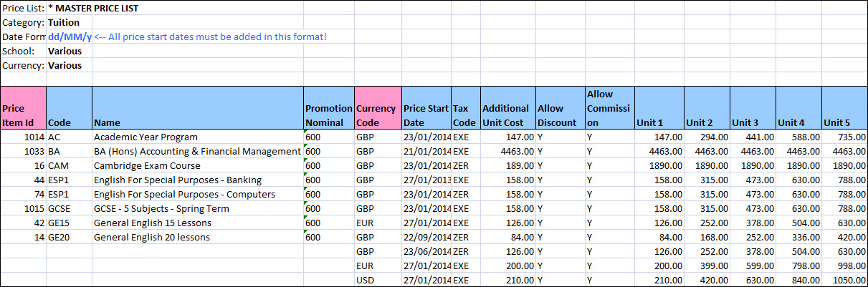The height and width of the screenshot is (287, 868).
Task: Click the "Allow Commission" column header
Action: [609, 108]
